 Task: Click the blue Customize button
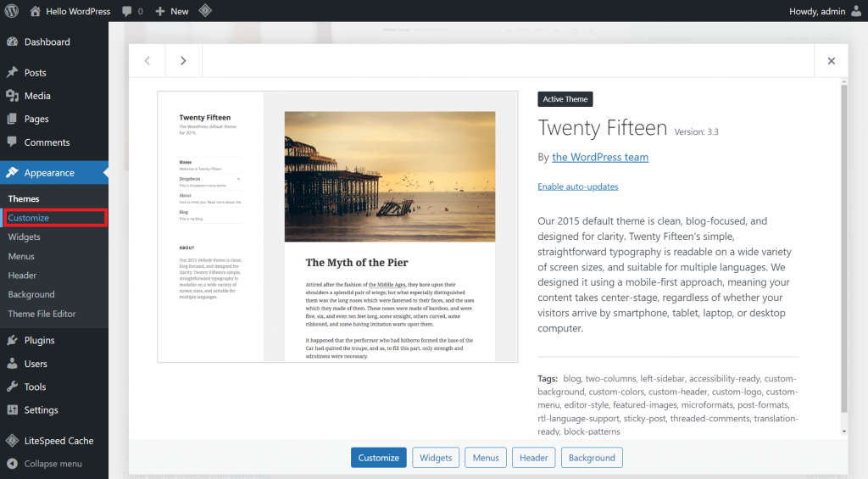[379, 458]
